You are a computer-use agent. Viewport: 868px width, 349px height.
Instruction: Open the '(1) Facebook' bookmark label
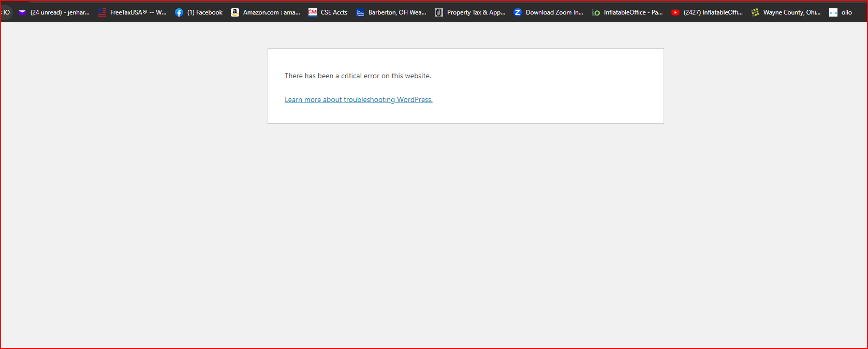pyautogui.click(x=204, y=12)
